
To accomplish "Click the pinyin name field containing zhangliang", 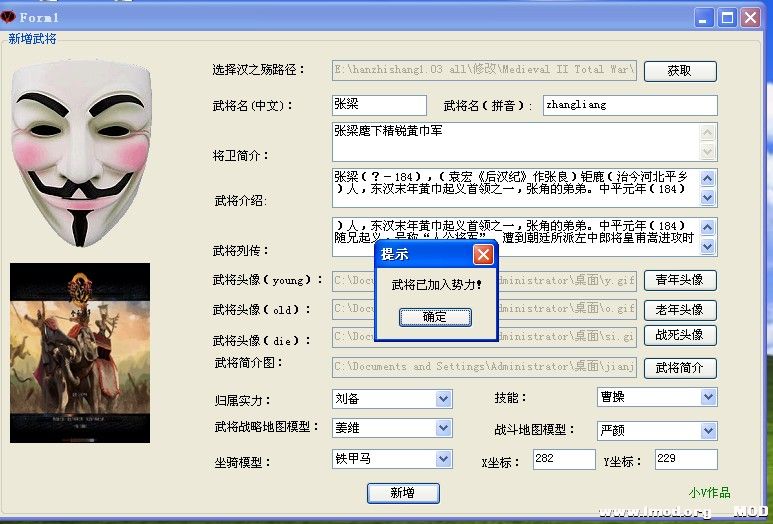I will [630, 105].
